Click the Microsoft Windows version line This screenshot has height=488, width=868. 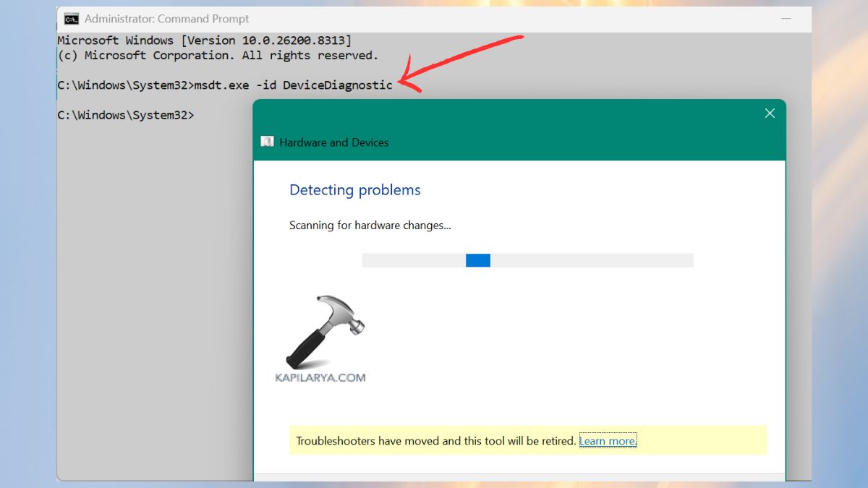point(205,40)
